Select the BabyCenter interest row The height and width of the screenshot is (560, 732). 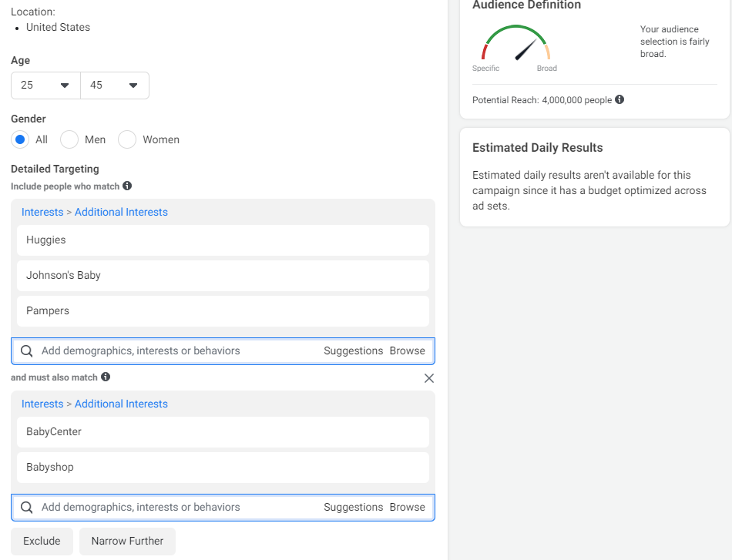point(223,431)
